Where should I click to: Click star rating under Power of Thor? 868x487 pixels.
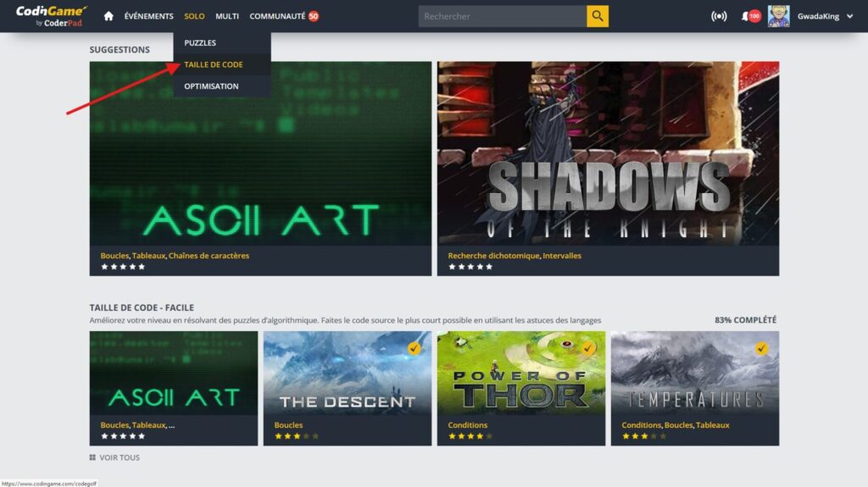(470, 436)
